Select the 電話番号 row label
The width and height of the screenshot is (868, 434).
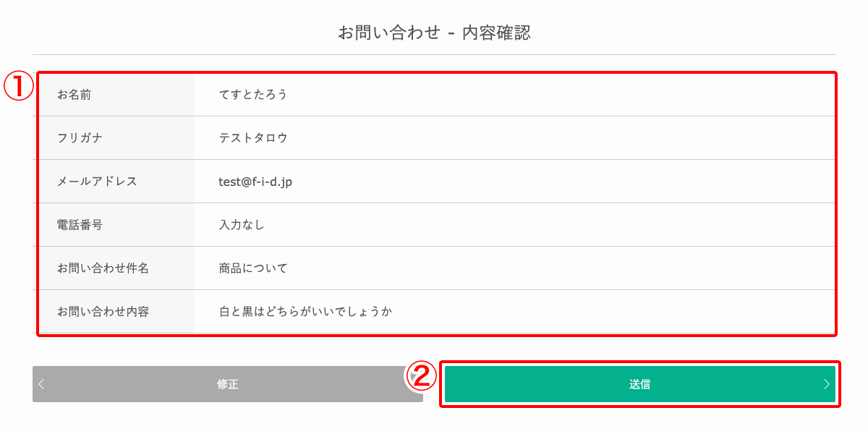(x=80, y=224)
